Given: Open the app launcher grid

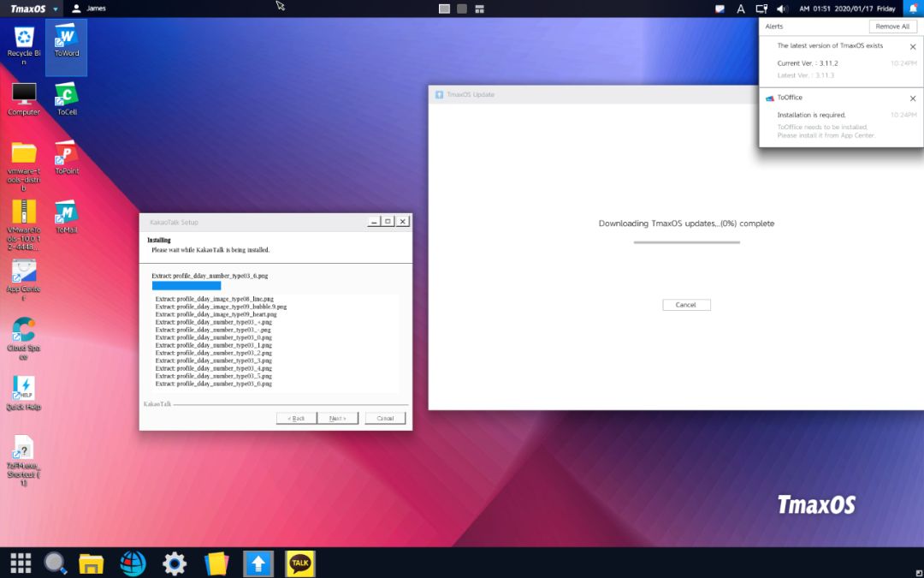Looking at the screenshot, I should point(21,563).
